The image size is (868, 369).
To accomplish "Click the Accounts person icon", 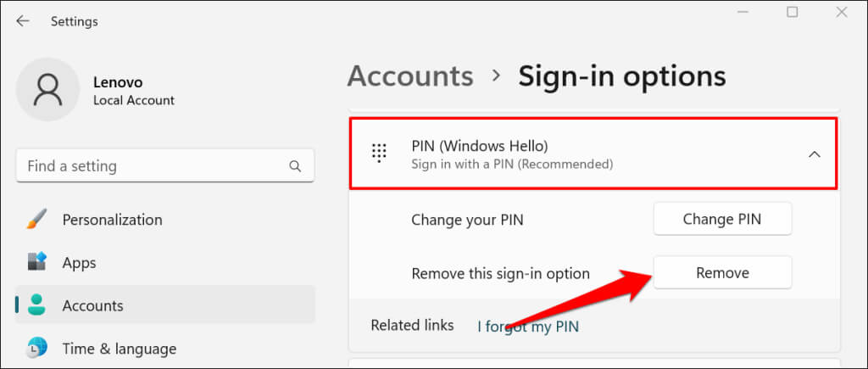I will 36,305.
